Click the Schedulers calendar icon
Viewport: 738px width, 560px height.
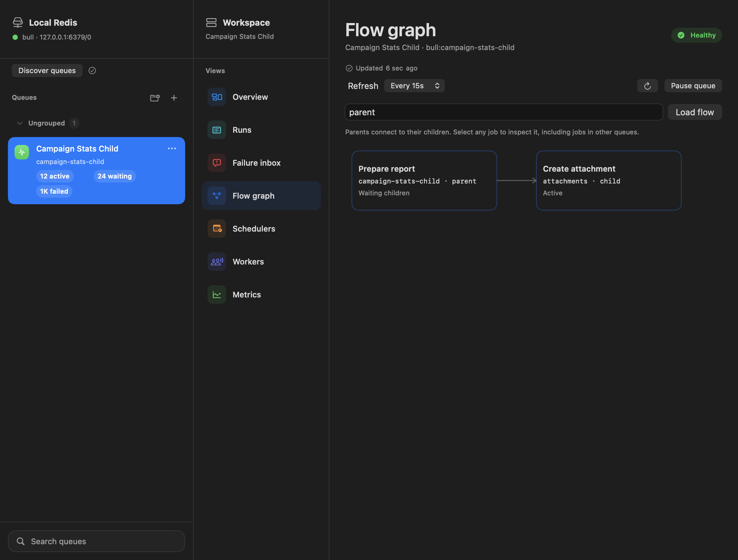[217, 229]
